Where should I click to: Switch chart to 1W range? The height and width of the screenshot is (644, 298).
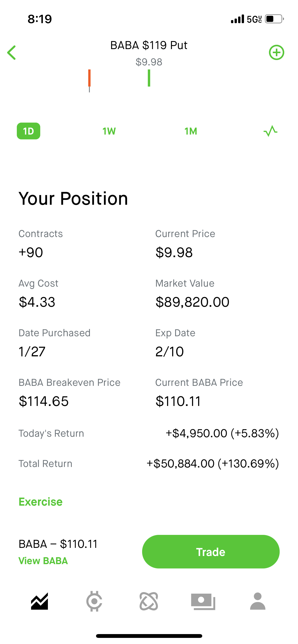[x=109, y=131]
